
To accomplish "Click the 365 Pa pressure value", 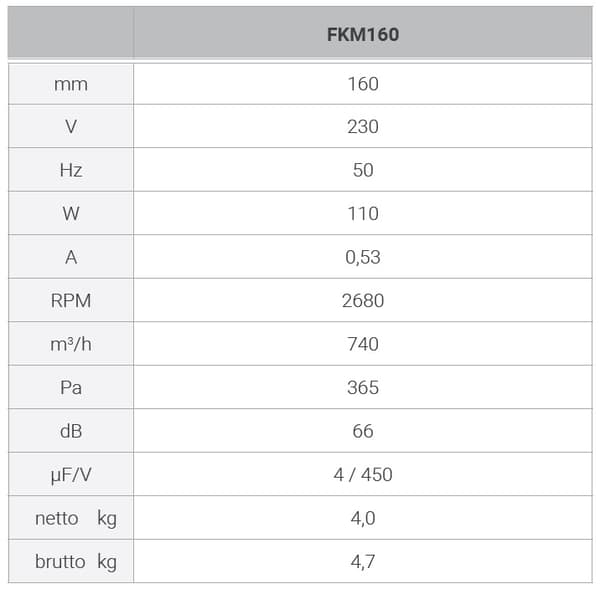I will (x=363, y=388).
